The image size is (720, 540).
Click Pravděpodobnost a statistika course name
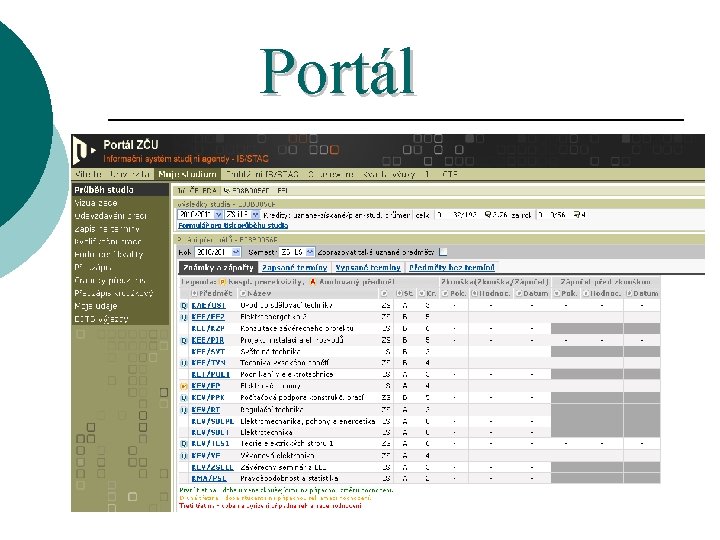coord(289,478)
